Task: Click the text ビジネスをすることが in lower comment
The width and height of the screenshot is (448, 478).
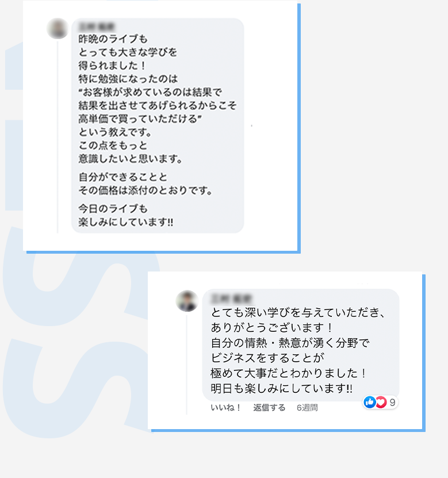Action: click(267, 358)
